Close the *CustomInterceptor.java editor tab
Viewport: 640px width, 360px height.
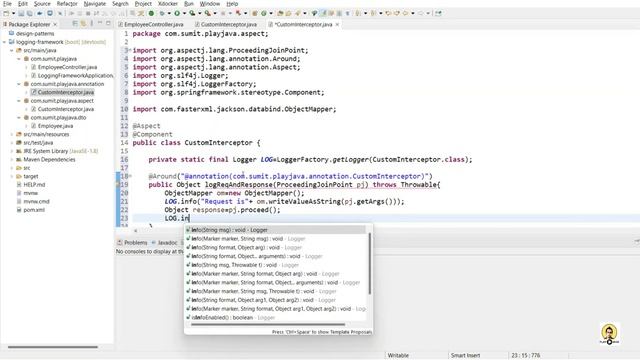click(x=337, y=24)
